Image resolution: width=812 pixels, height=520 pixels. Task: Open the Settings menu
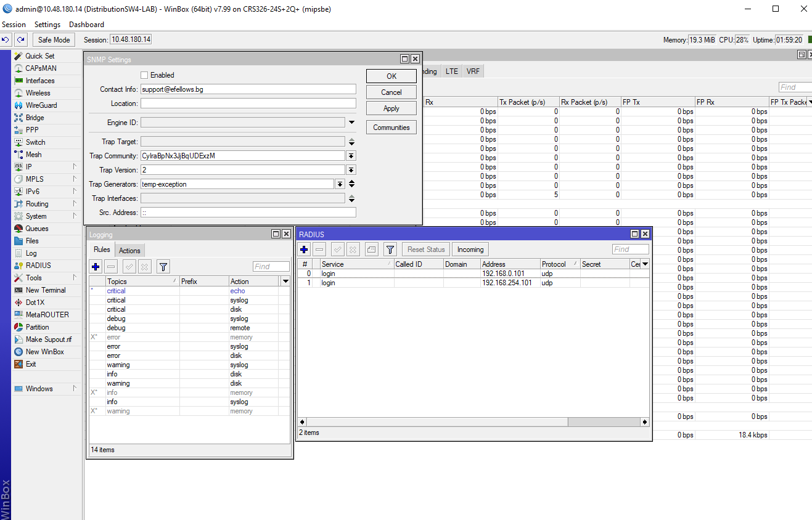tap(47, 25)
